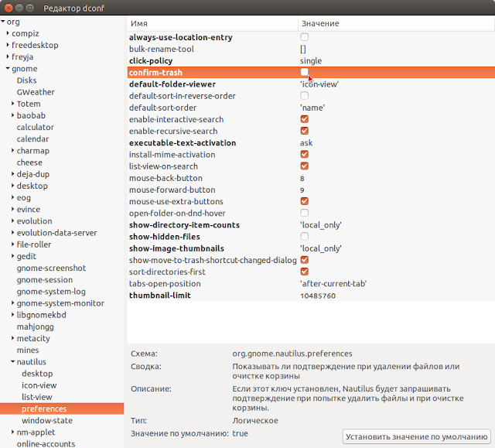Edit tabs-open-position value 'after-current-tab'
Screen dimensions: 495x448
pos(333,283)
